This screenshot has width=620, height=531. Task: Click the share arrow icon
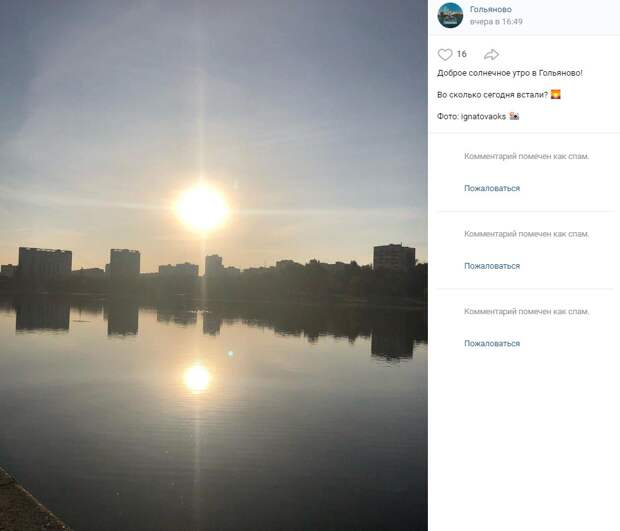click(x=491, y=54)
